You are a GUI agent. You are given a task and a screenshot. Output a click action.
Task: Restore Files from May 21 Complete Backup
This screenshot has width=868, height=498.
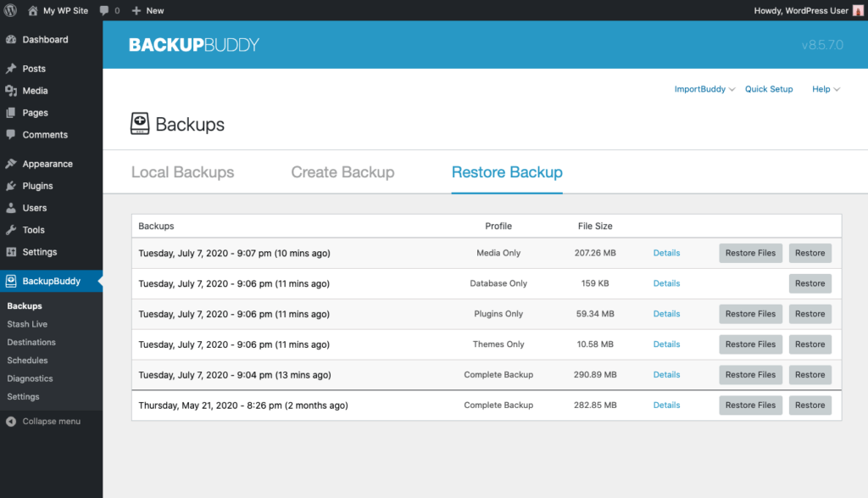coord(751,406)
